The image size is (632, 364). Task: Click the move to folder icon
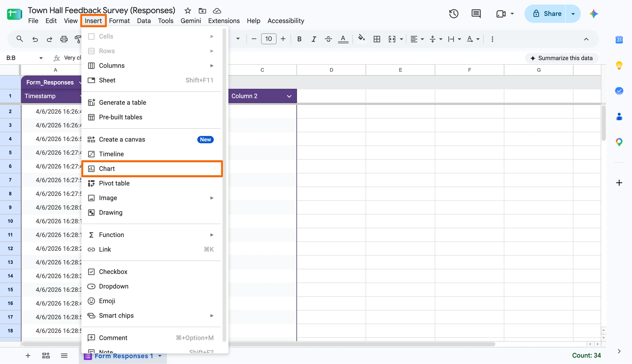(202, 11)
